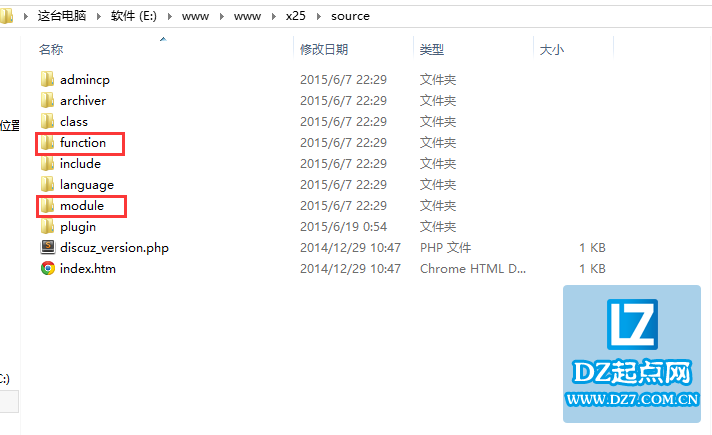Click source segment in breadcrumb
This screenshot has height=435, width=712.
point(350,16)
